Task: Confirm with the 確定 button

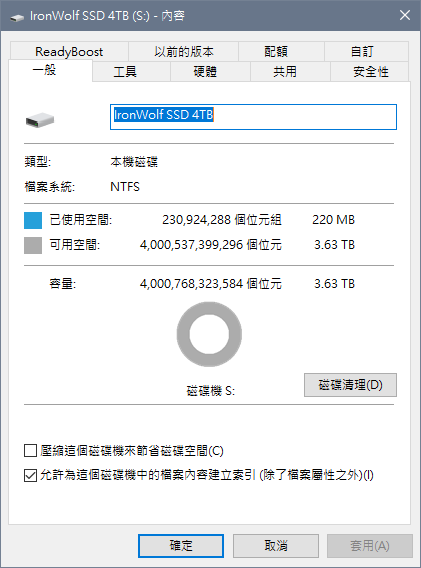Action: coord(181,546)
